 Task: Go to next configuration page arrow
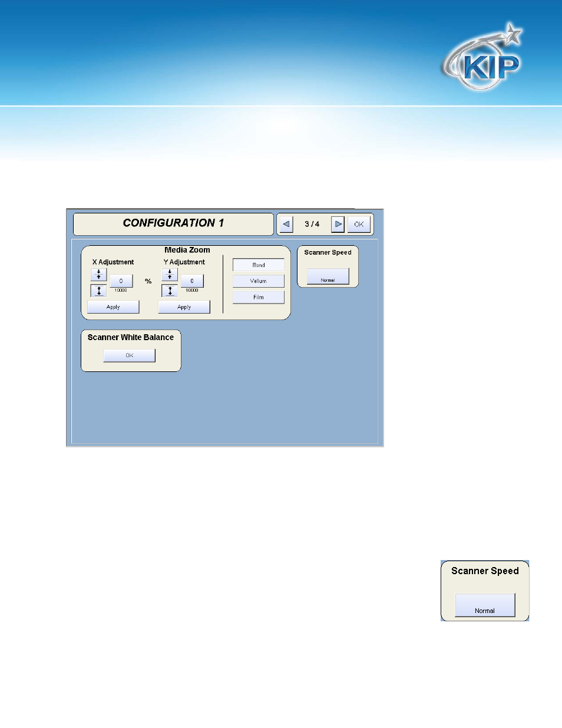point(338,224)
